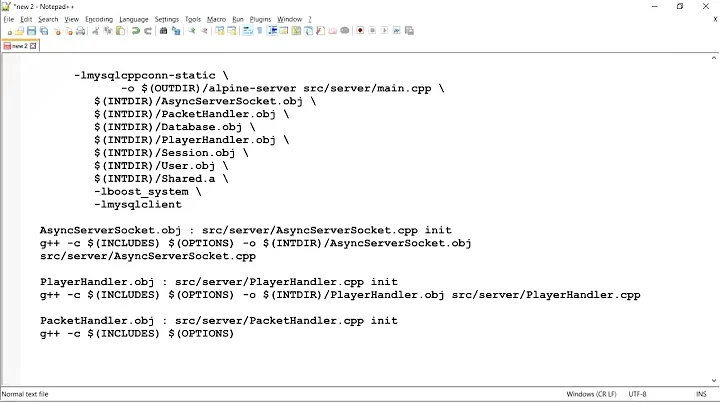This screenshot has width=720, height=404.
Task: Print the document using the printer icon
Action: pyautogui.click(x=80, y=31)
